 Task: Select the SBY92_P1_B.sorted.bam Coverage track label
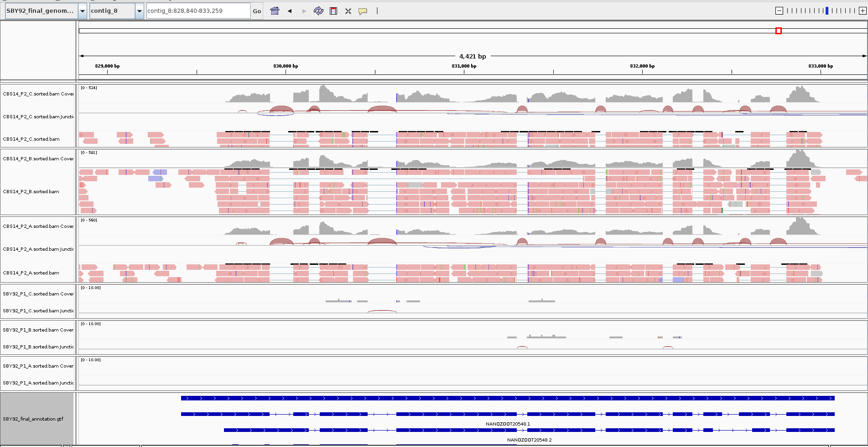[x=38, y=330]
